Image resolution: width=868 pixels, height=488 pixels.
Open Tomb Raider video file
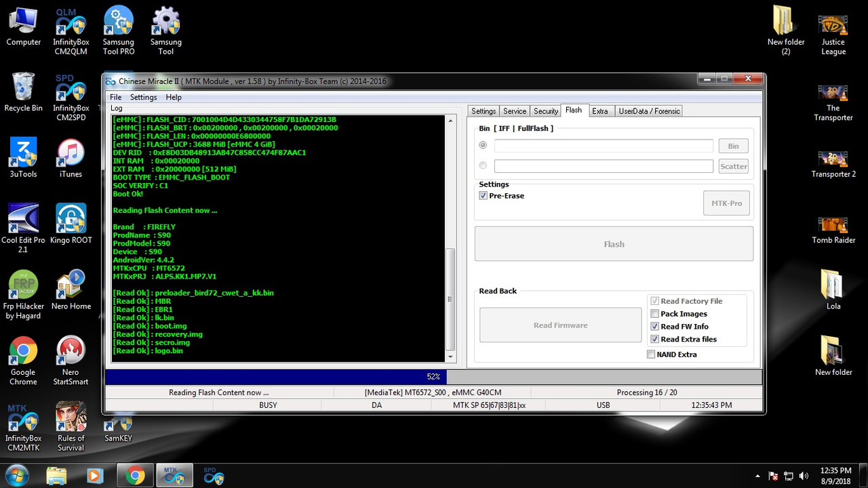click(x=833, y=229)
